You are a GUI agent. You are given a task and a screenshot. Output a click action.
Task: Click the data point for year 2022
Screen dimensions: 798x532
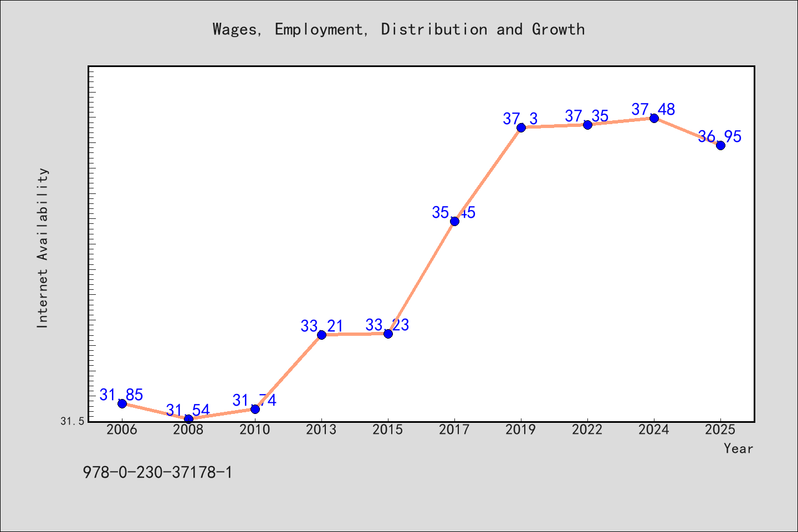click(x=587, y=125)
